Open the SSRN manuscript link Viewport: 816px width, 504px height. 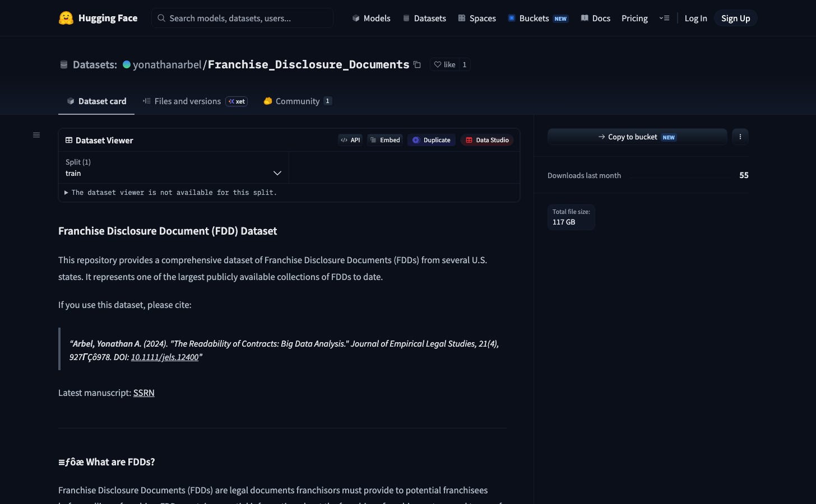(x=144, y=393)
